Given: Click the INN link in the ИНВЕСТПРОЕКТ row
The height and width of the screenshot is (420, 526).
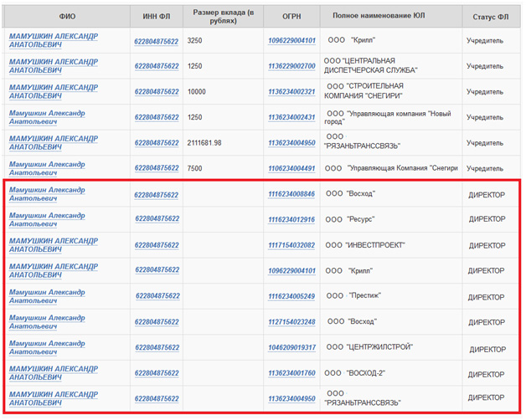Looking at the screenshot, I should [x=156, y=245].
